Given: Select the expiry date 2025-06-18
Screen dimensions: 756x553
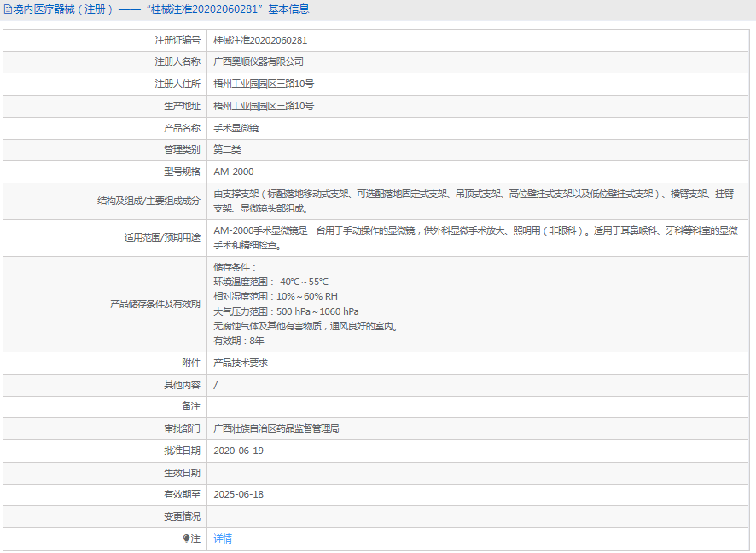Looking at the screenshot, I should pyautogui.click(x=239, y=495).
